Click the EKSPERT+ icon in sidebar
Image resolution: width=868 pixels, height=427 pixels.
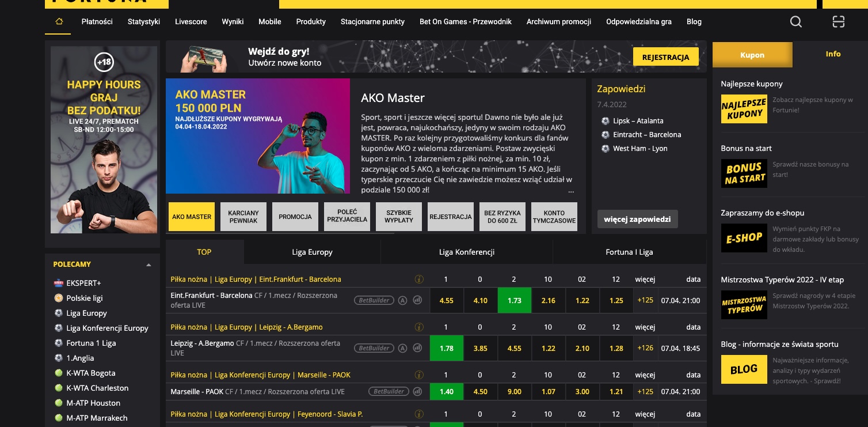[x=58, y=283]
